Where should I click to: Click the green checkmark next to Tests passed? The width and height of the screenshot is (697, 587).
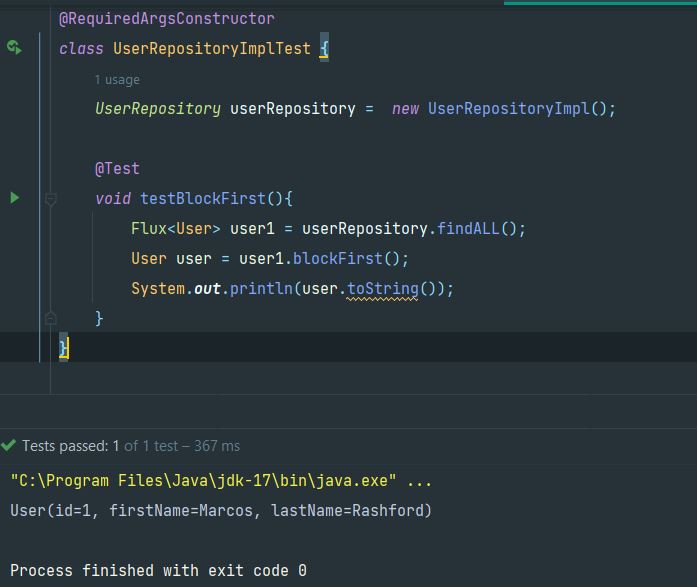pos(9,446)
